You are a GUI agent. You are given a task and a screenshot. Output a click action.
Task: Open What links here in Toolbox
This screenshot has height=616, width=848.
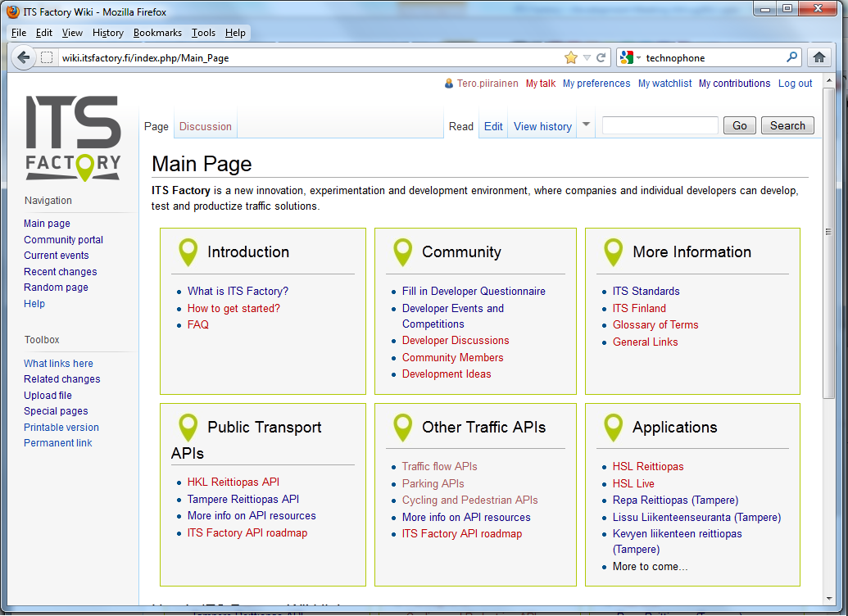[58, 364]
